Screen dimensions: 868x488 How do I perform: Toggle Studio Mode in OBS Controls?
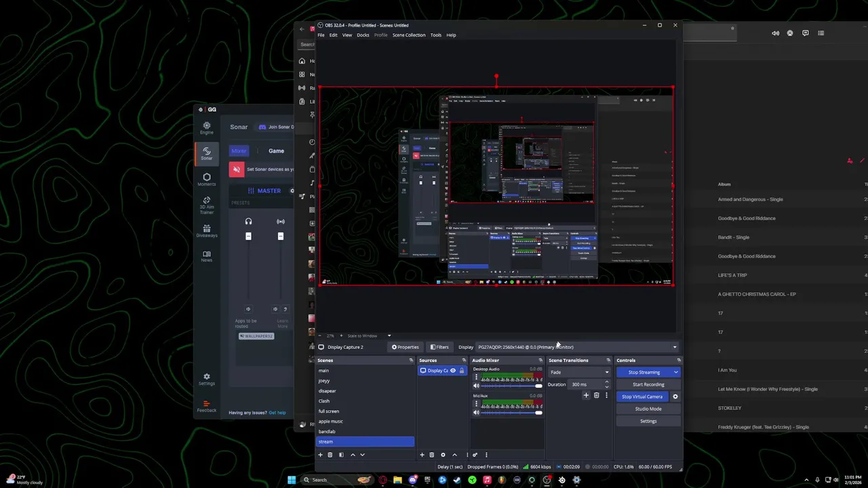click(648, 409)
